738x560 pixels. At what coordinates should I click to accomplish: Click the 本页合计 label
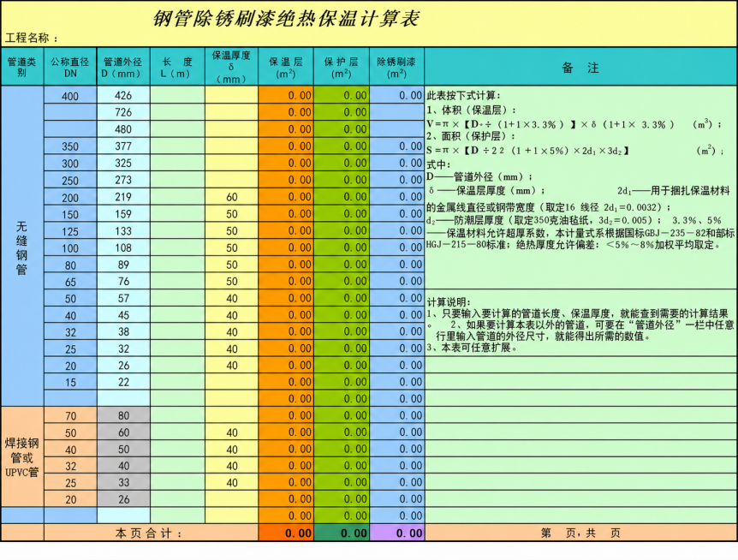tap(151, 533)
